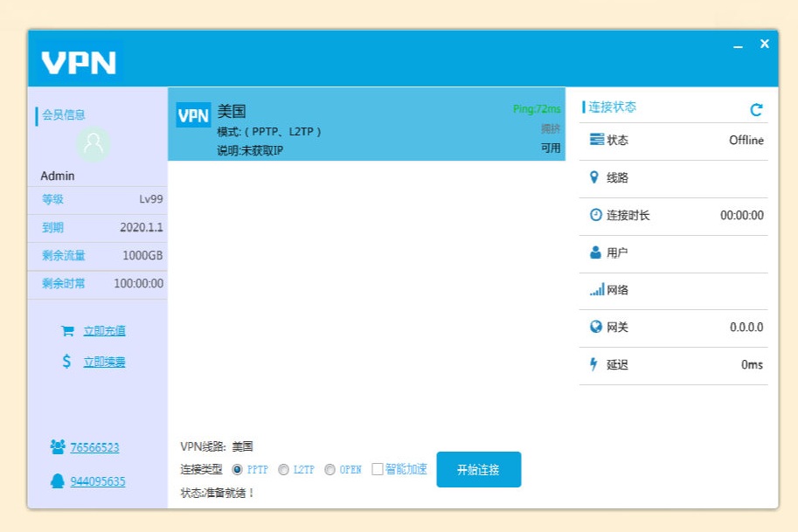Select the L2TP connection type

click(x=283, y=469)
